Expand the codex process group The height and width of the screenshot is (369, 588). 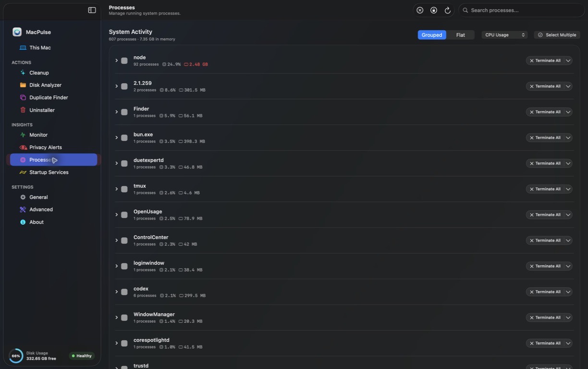[x=116, y=292]
